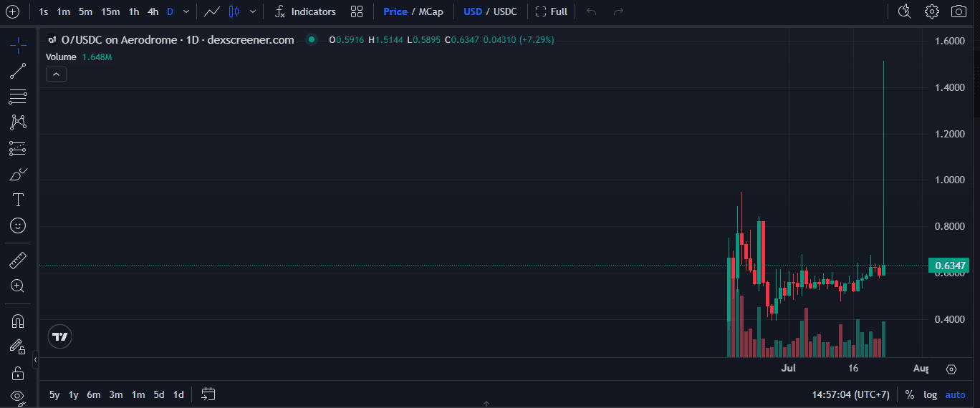
Task: Collapse the indicator legend chevron
Action: tap(56, 74)
